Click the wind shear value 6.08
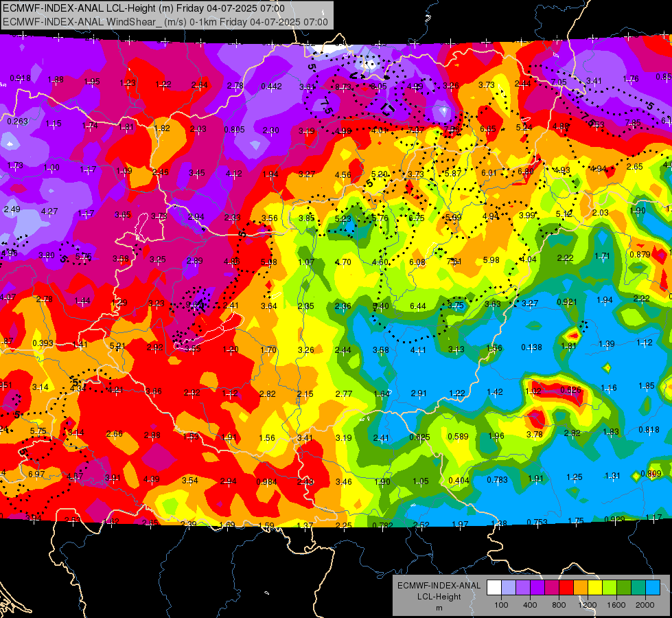This screenshot has height=618, width=672. [417, 262]
